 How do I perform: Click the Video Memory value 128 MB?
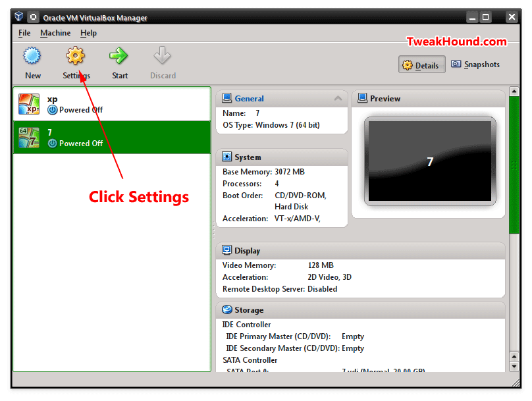[321, 265]
